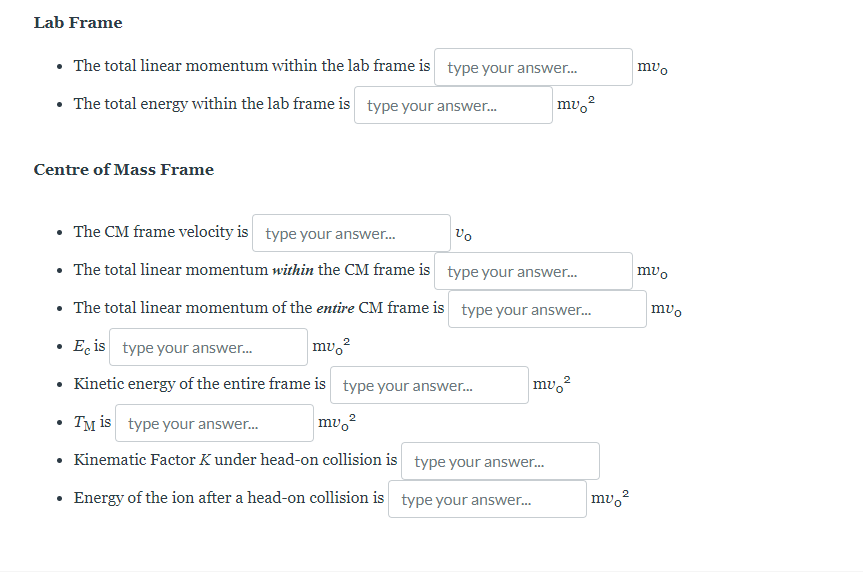Click the "Lab Frame" heading

pos(78,22)
